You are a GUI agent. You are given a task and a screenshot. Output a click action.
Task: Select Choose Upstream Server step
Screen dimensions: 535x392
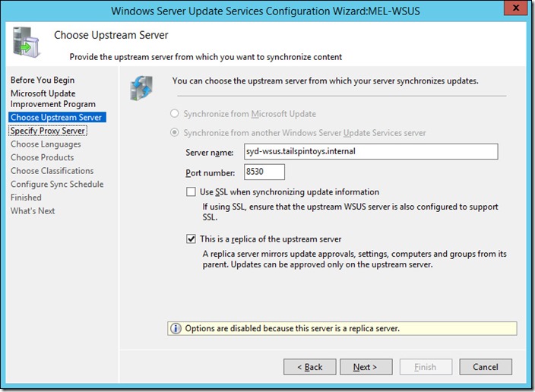tap(57, 117)
